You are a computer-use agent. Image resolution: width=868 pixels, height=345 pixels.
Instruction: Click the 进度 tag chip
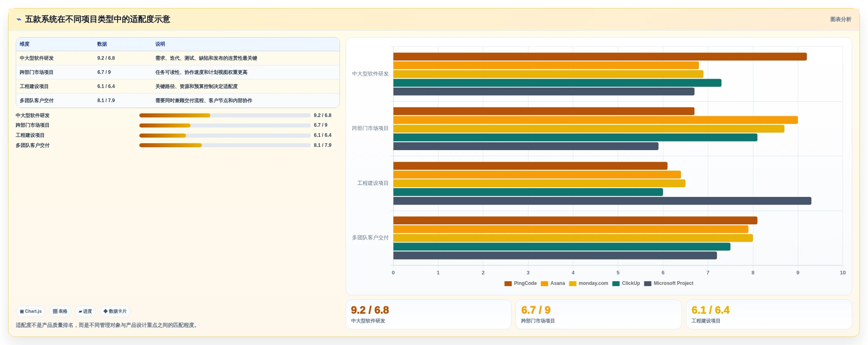coord(85,312)
